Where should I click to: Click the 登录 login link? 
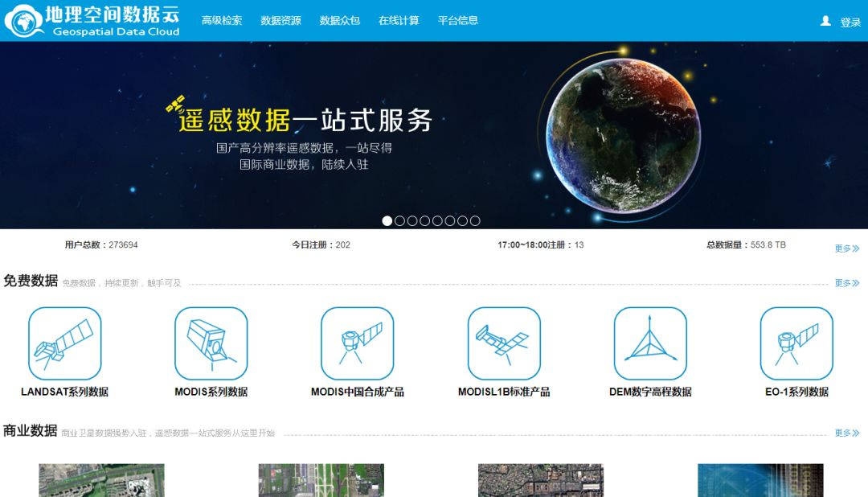(850, 23)
